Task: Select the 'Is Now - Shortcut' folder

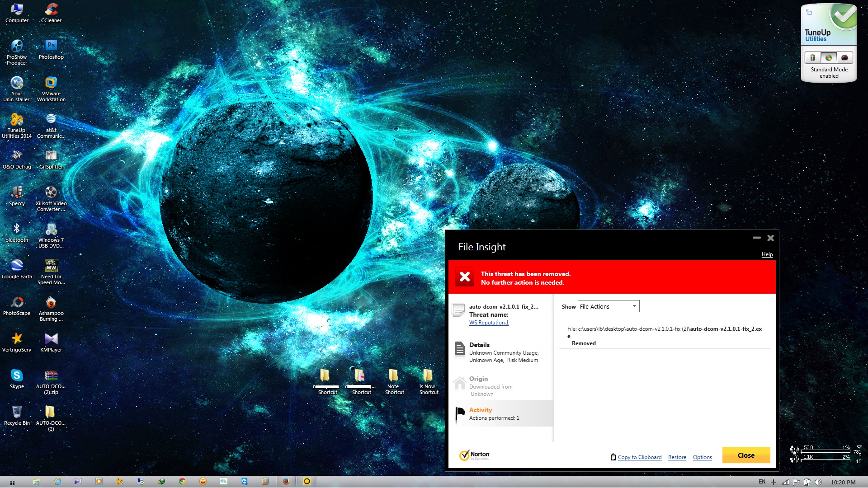Action: point(428,382)
